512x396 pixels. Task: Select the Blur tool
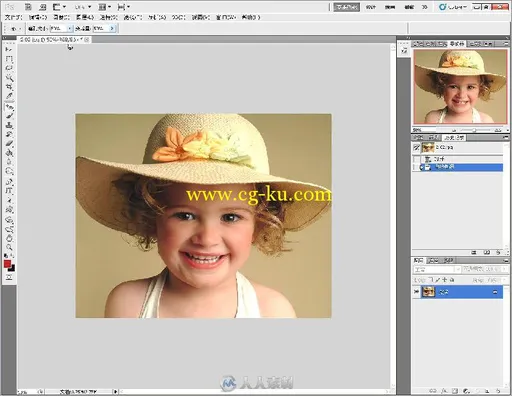point(9,162)
